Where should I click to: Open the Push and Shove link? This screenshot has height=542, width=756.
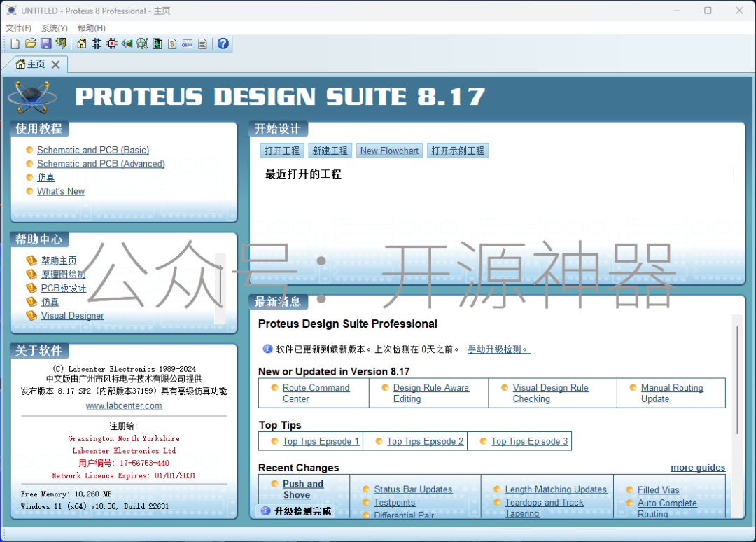[x=303, y=489]
